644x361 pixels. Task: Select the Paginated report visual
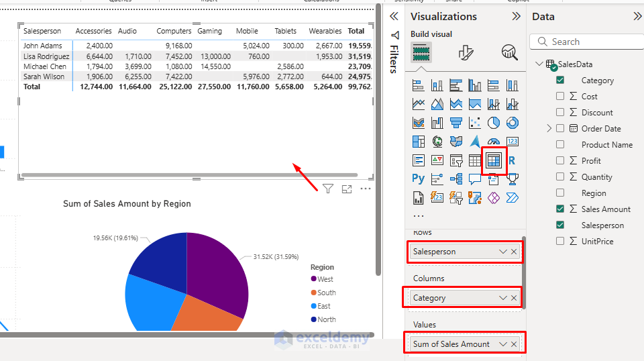click(418, 197)
